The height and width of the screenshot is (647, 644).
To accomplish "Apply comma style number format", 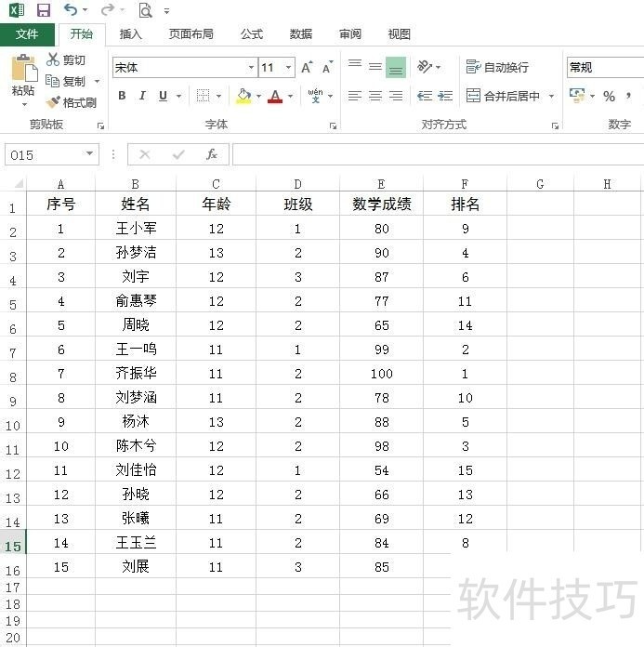I will pos(628,96).
